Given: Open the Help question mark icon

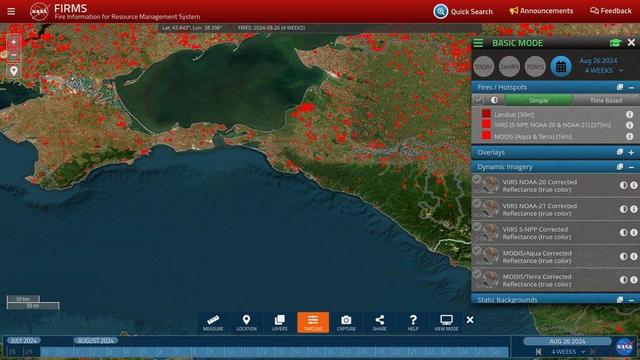Looking at the screenshot, I should [413, 322].
